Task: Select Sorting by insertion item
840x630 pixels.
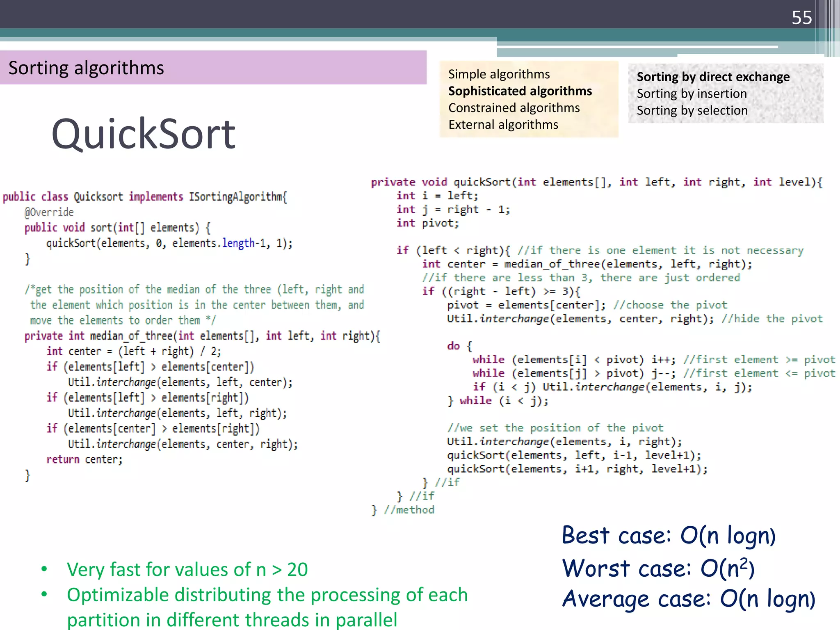Action: (x=692, y=94)
